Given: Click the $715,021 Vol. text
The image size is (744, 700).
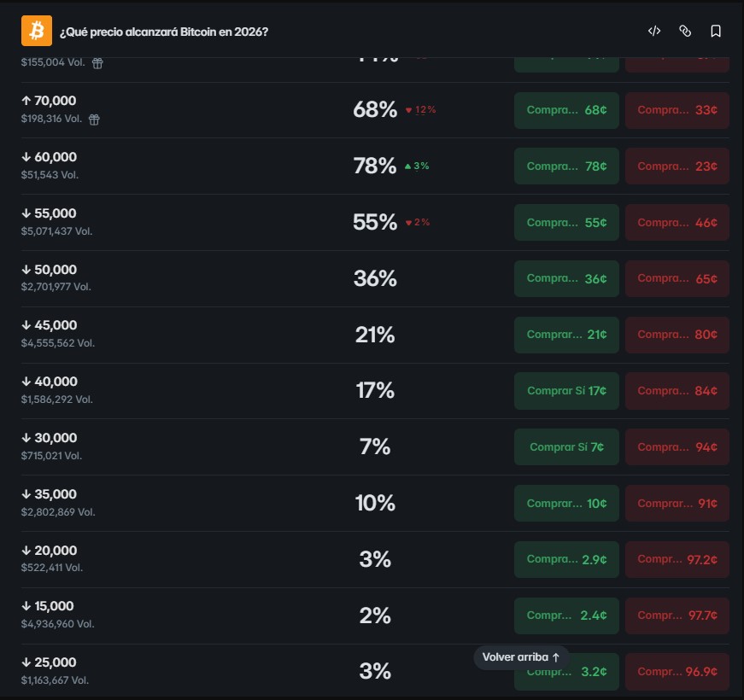Looking at the screenshot, I should pyautogui.click(x=52, y=456).
